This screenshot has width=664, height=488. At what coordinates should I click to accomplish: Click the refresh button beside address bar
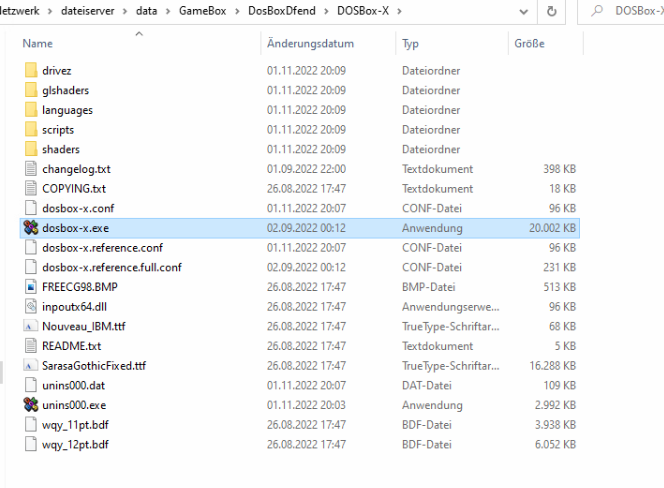[x=551, y=10]
